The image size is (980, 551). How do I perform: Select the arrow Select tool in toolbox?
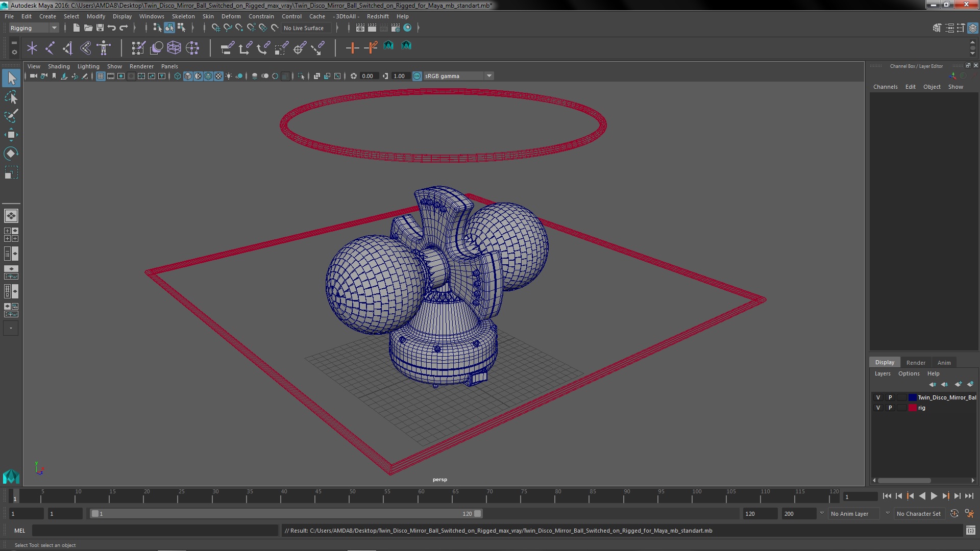coord(11,78)
